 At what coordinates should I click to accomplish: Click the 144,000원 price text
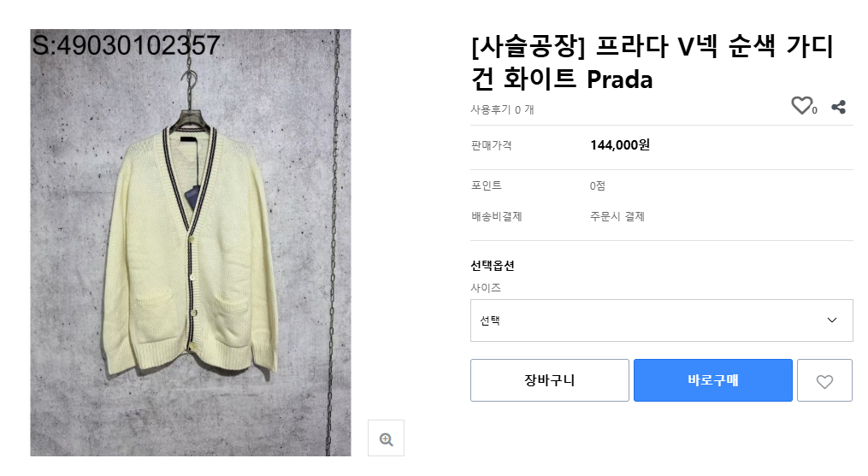click(620, 145)
